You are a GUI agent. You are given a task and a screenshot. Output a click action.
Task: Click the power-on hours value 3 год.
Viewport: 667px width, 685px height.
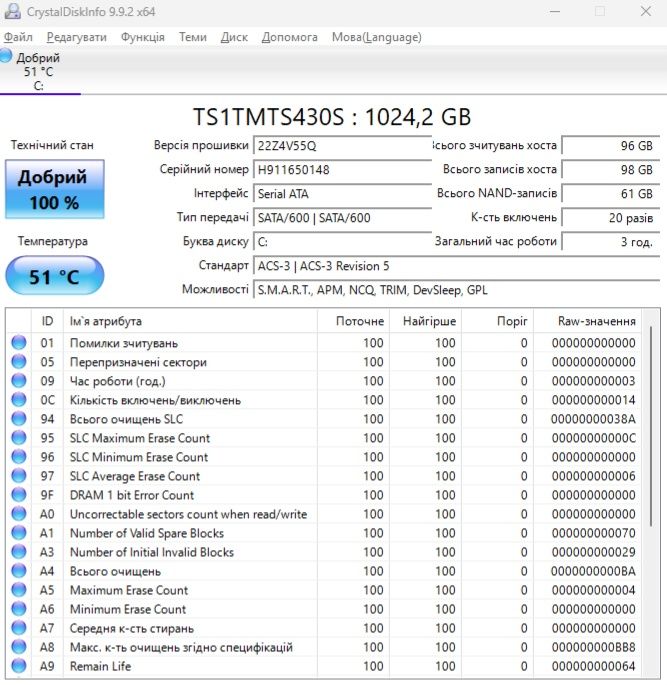point(611,242)
